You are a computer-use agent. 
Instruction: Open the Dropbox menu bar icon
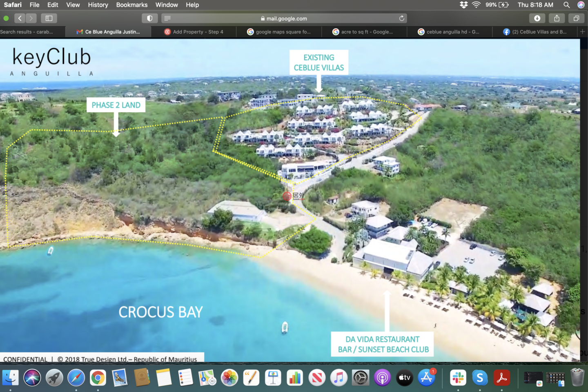[x=463, y=5]
